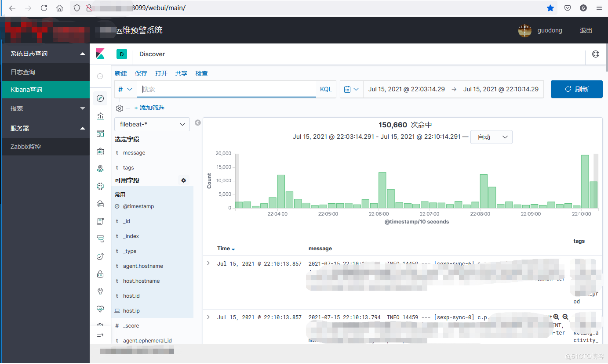The height and width of the screenshot is (364, 608).
Task: Select the Dashboard icon in the sidebar
Action: click(x=100, y=133)
